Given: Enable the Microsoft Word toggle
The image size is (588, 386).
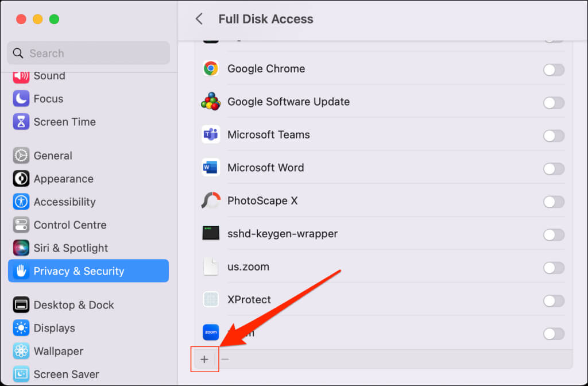Looking at the screenshot, I should coord(554,168).
